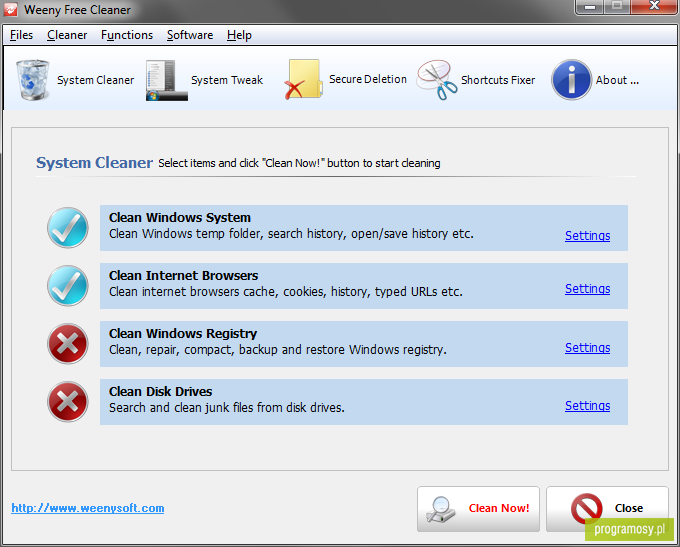Viewport: 680px width, 547px height.
Task: Click the Shortcuts Fixer toolbar label
Action: tap(498, 80)
